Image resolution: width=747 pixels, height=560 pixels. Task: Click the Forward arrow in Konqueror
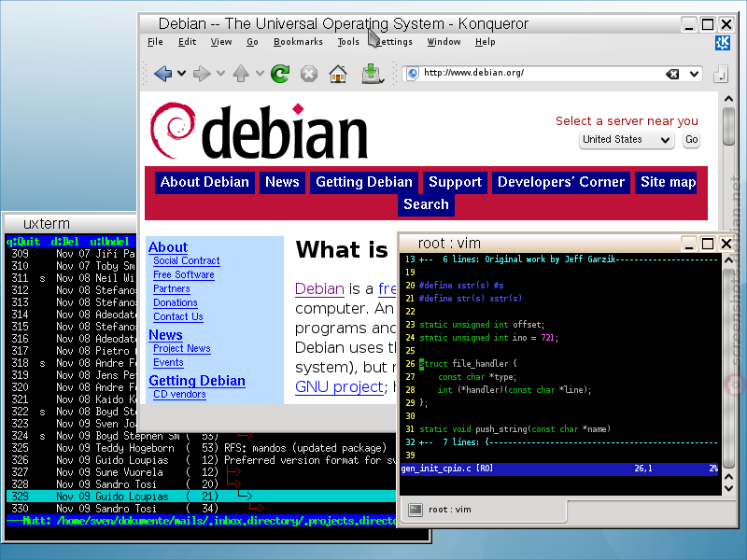click(x=202, y=74)
